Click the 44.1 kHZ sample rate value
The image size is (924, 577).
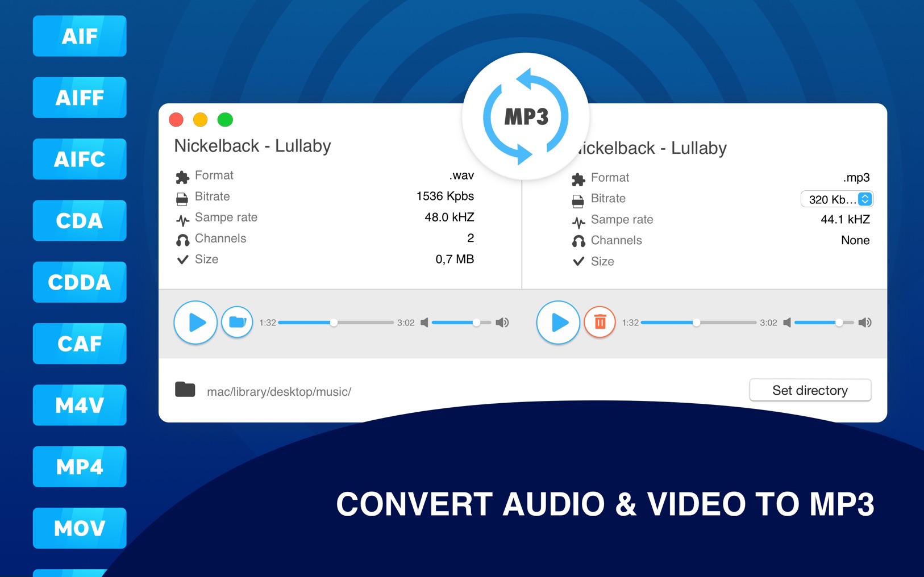(846, 220)
